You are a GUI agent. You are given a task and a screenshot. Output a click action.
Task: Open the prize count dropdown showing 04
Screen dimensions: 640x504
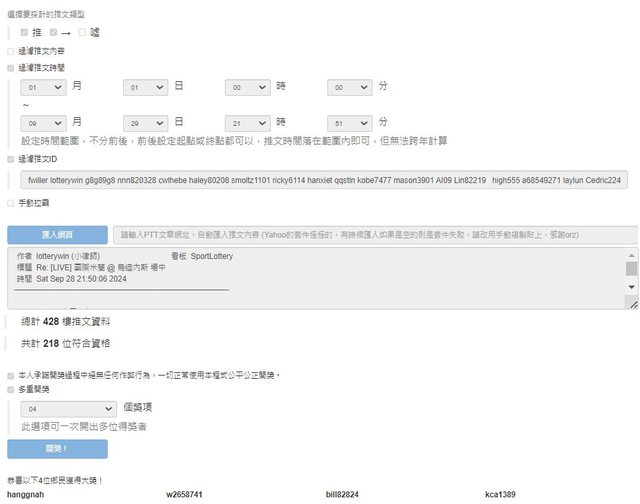tap(69, 409)
